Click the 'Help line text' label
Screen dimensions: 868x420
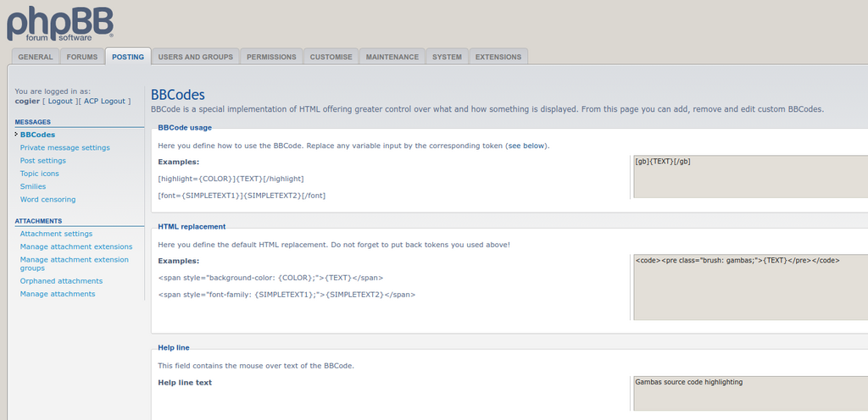pyautogui.click(x=185, y=383)
